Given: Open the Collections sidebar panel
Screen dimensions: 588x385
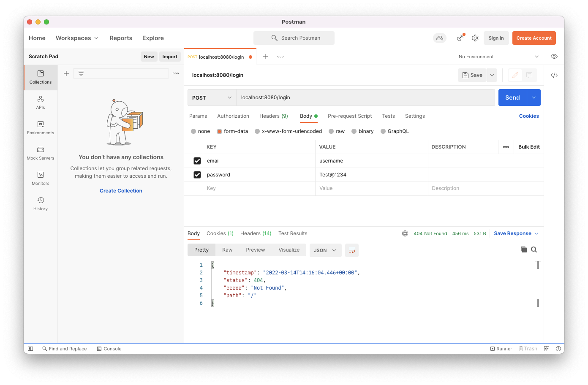Looking at the screenshot, I should [41, 77].
